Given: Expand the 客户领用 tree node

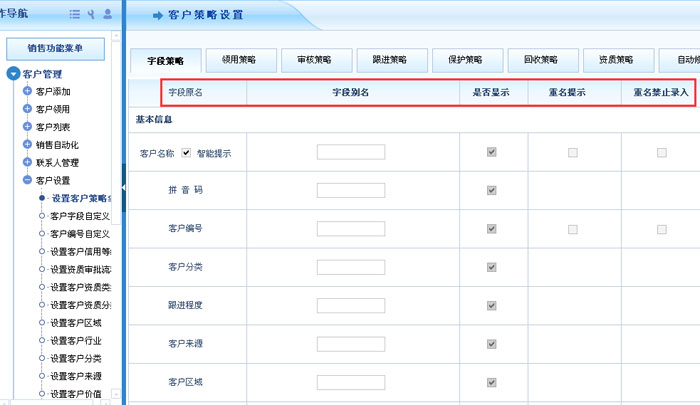Looking at the screenshot, I should pyautogui.click(x=27, y=109).
